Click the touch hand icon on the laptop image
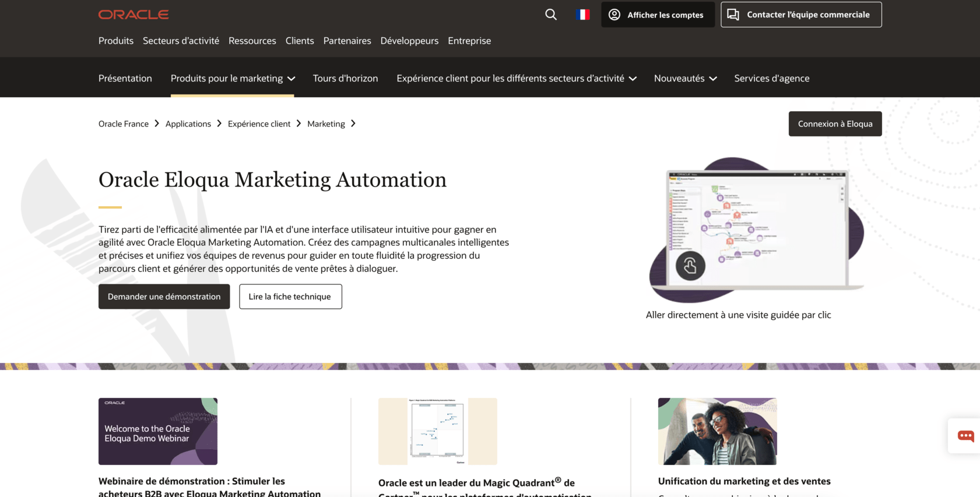The width and height of the screenshot is (980, 497). (690, 266)
